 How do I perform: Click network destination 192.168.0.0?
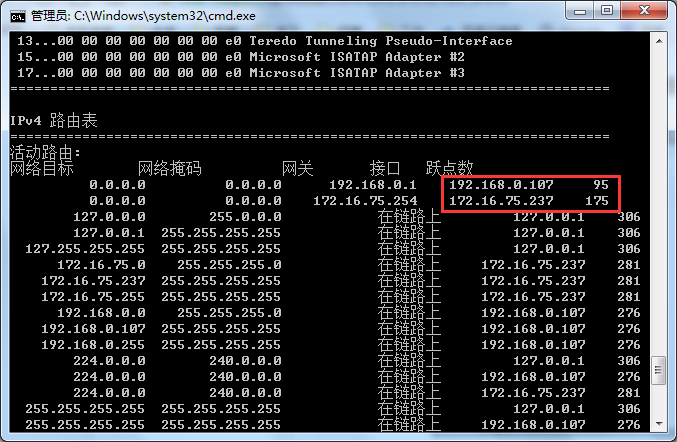click(101, 313)
